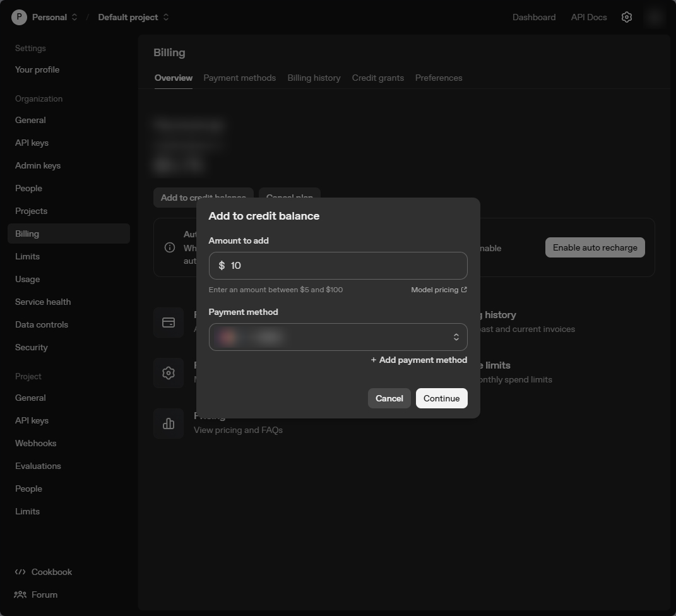
Task: Switch to the Payment methods tab
Action: [240, 78]
